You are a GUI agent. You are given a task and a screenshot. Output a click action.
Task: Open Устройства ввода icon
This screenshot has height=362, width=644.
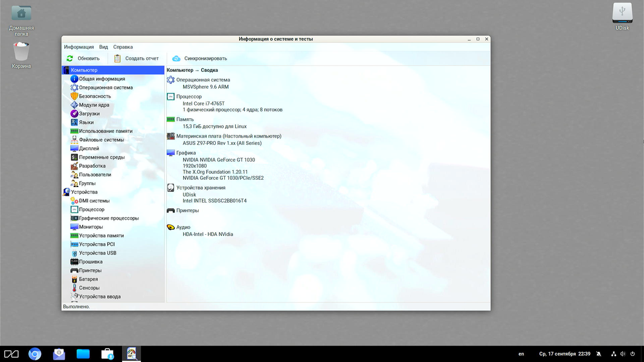pyautogui.click(x=74, y=296)
